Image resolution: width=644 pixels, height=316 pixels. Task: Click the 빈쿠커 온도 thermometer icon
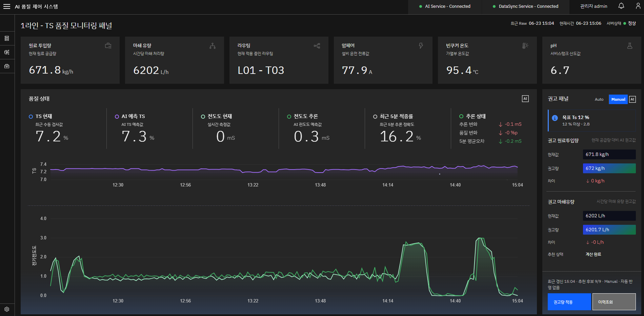(525, 46)
